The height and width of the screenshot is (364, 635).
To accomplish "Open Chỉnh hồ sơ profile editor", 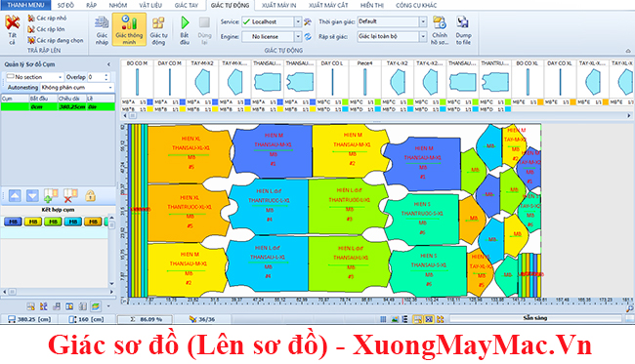I will (440, 30).
